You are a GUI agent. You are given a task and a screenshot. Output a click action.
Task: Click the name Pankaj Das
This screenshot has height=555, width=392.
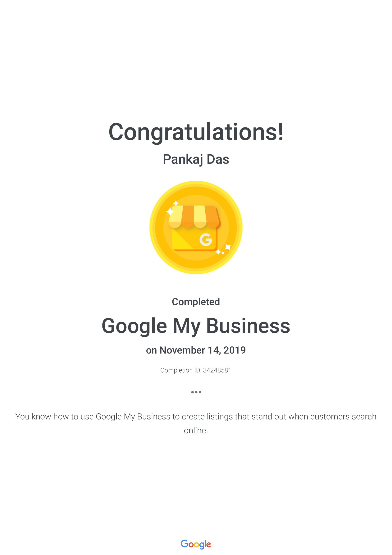tap(196, 159)
